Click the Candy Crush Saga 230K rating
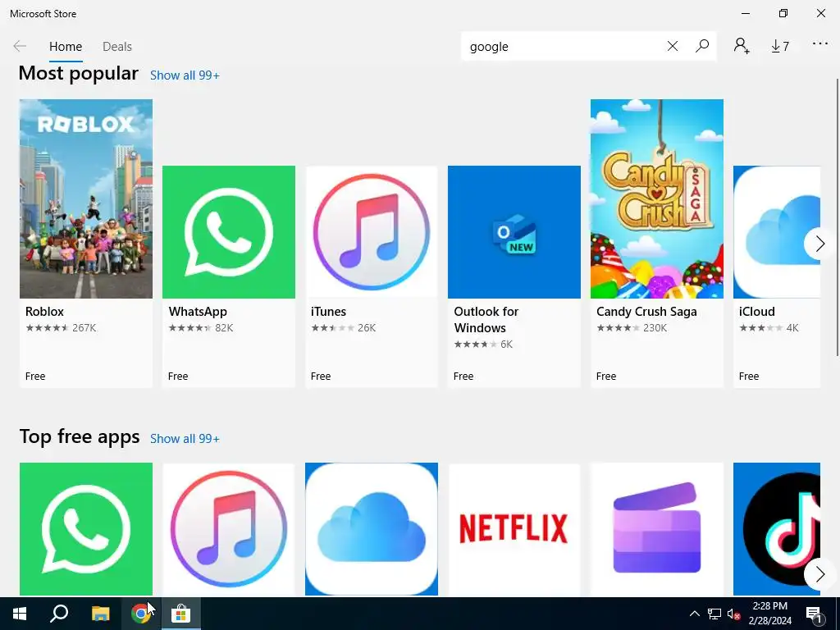This screenshot has width=840, height=630. pyautogui.click(x=632, y=328)
